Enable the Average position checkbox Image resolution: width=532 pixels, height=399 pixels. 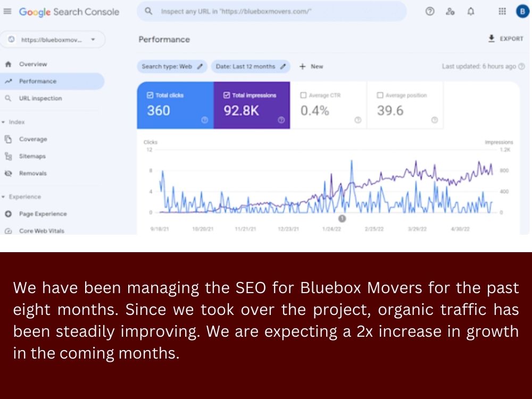(x=380, y=95)
